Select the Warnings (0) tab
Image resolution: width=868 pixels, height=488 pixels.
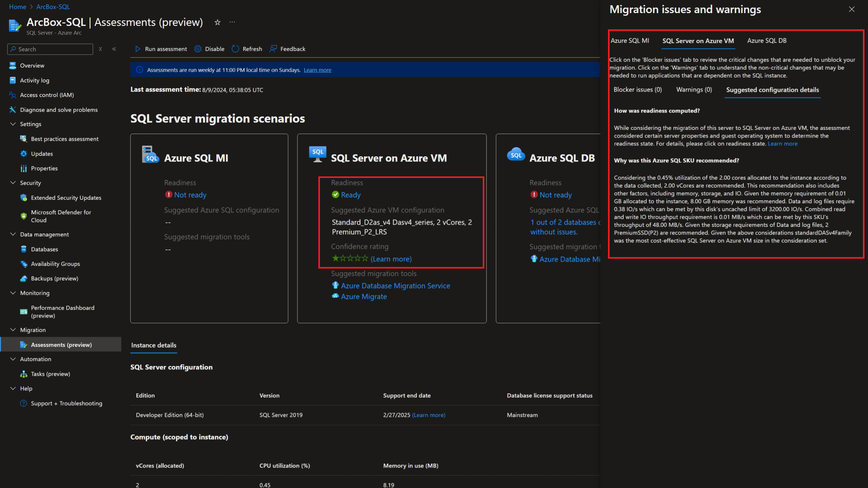coord(694,90)
